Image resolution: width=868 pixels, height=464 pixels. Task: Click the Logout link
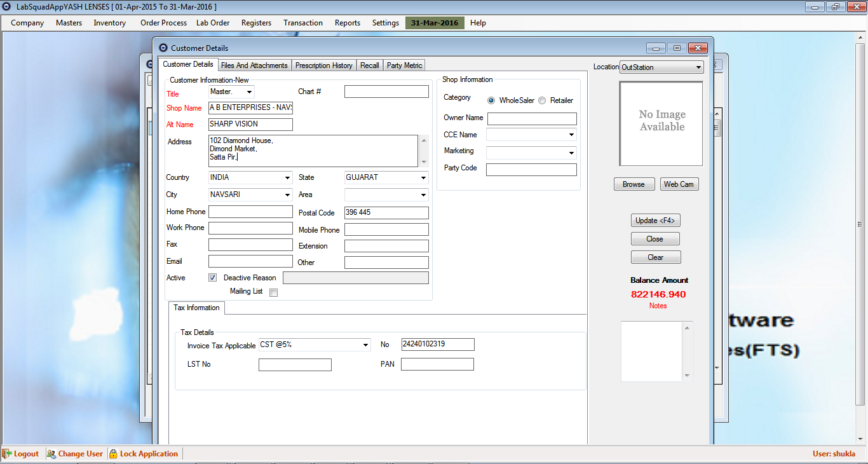(x=26, y=454)
